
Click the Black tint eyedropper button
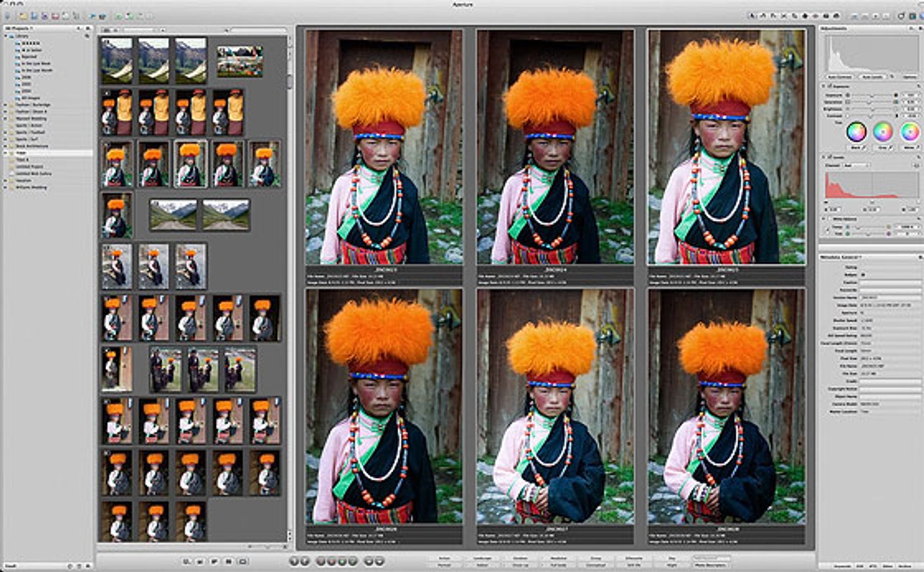[x=864, y=147]
